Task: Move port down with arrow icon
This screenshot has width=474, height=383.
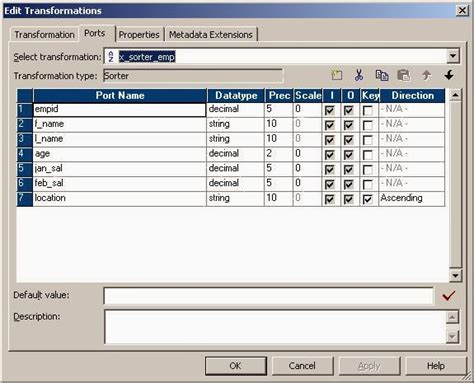Action: coord(449,75)
